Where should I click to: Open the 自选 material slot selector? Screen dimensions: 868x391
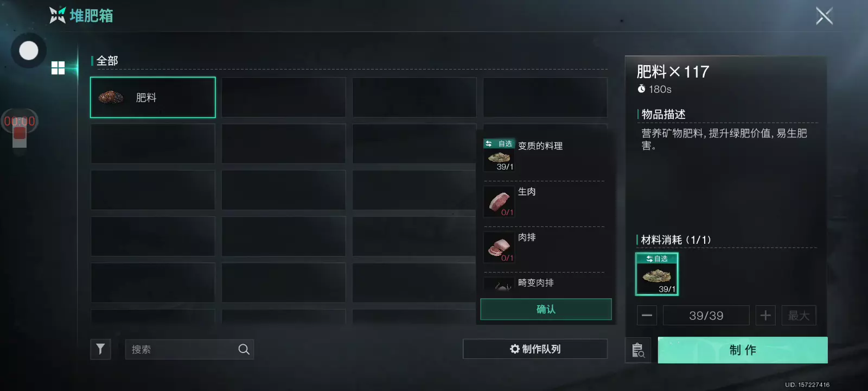click(657, 274)
